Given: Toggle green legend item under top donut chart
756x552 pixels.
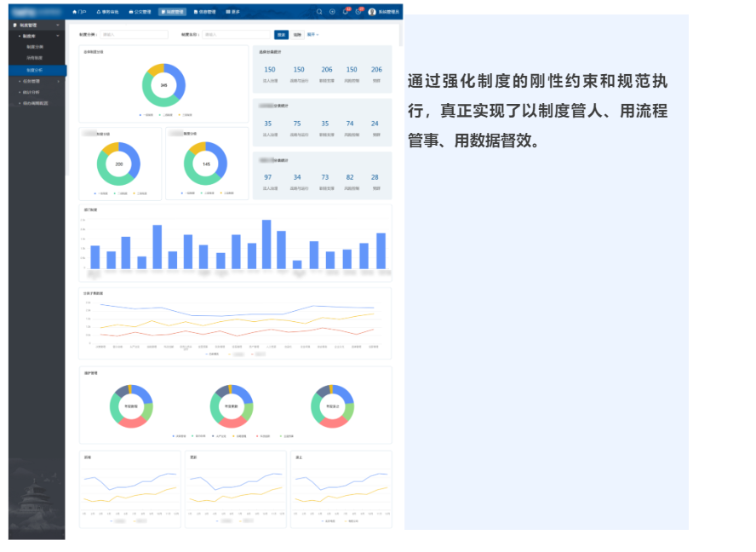Looking at the screenshot, I should pyautogui.click(x=163, y=113).
